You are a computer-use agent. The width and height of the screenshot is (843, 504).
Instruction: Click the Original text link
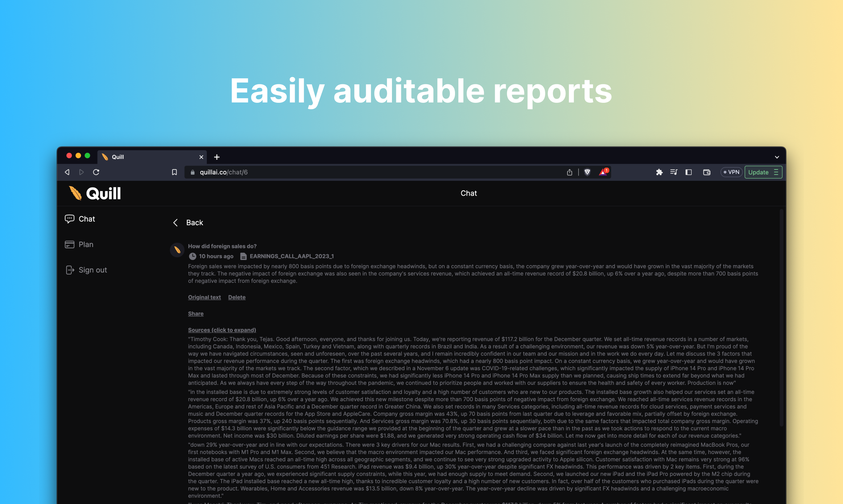click(x=204, y=297)
